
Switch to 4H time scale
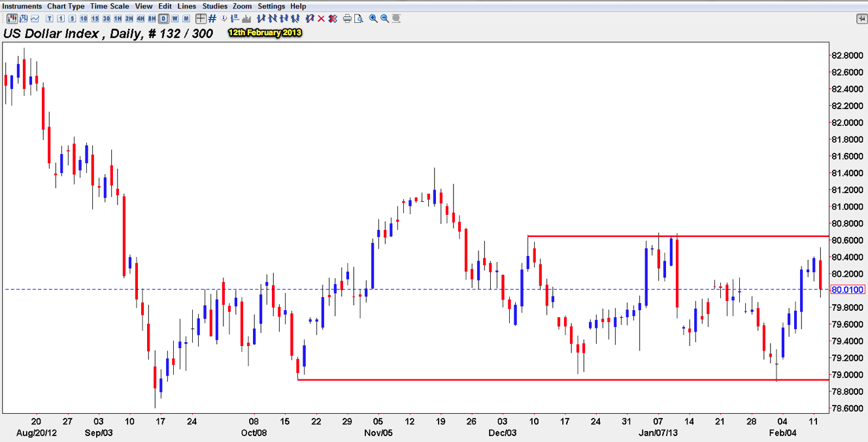tap(141, 18)
